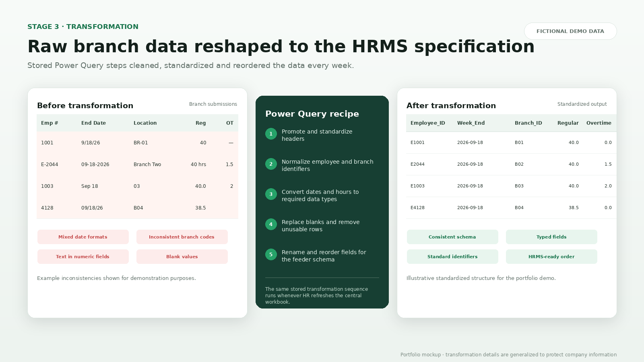Click the Text in numeric fields tag

83,257
